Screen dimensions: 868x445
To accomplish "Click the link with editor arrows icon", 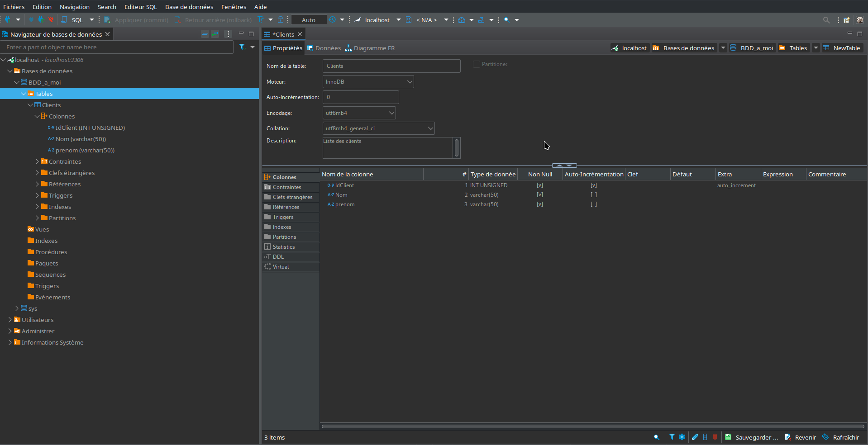I will click(215, 34).
